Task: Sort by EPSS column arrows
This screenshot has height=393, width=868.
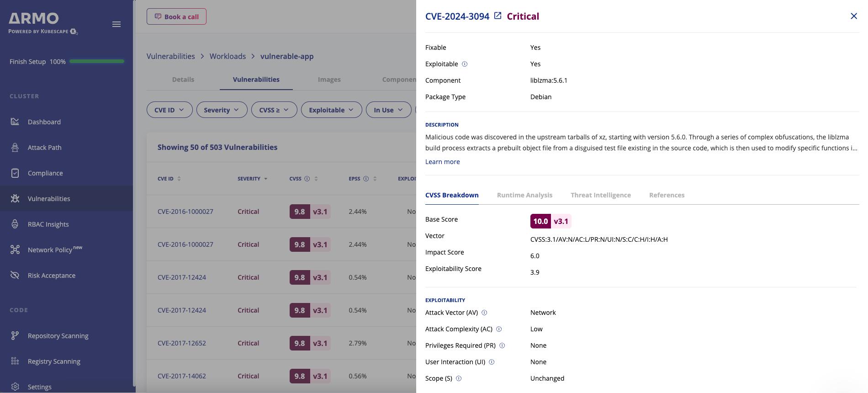Action: [375, 179]
